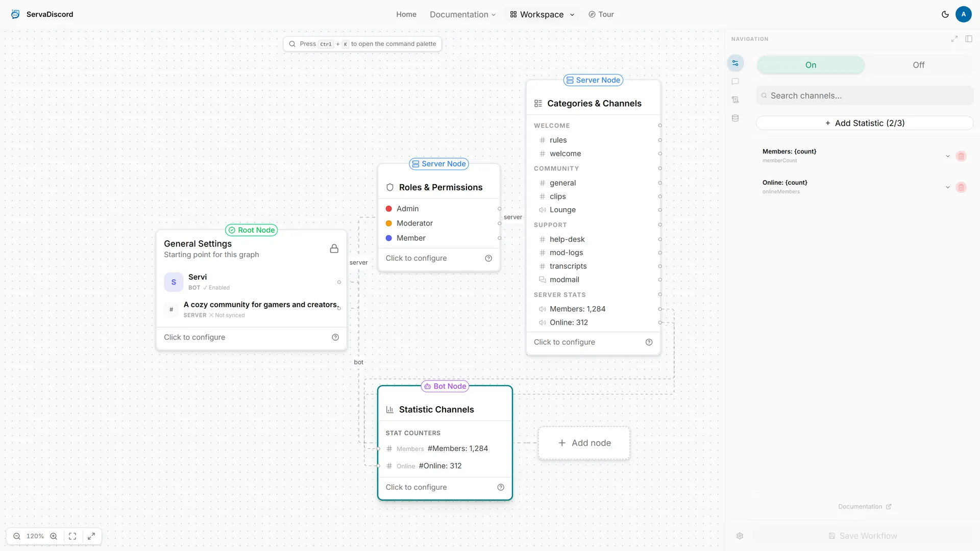Collapse the navigation side panel
The image size is (980, 551).
pyautogui.click(x=969, y=39)
